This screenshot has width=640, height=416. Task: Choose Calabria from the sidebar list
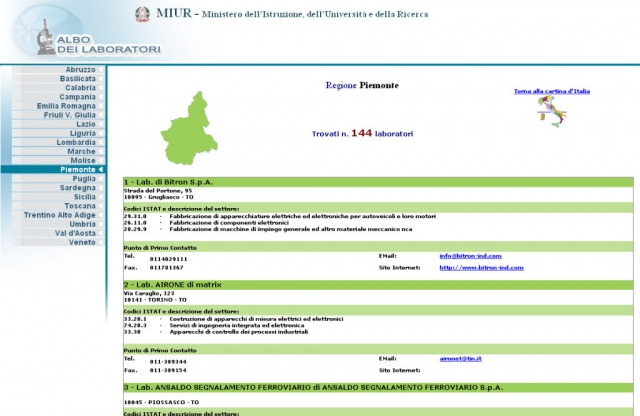[x=80, y=87]
